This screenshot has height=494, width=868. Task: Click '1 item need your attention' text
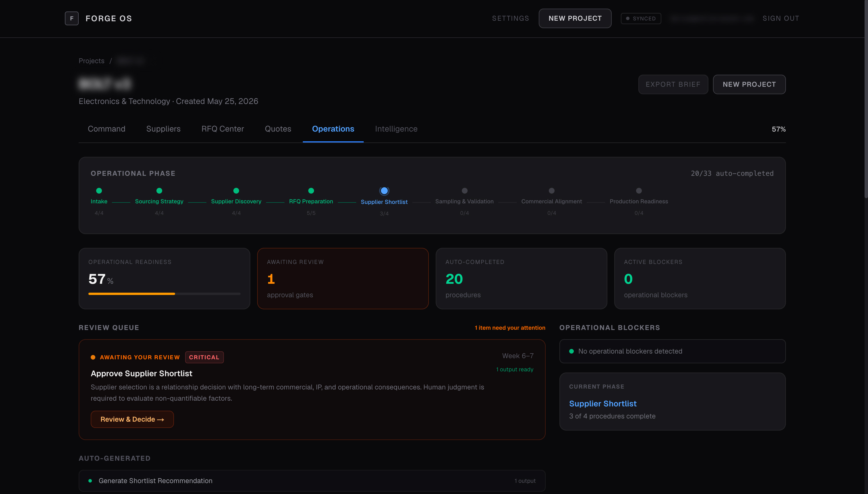(x=510, y=328)
